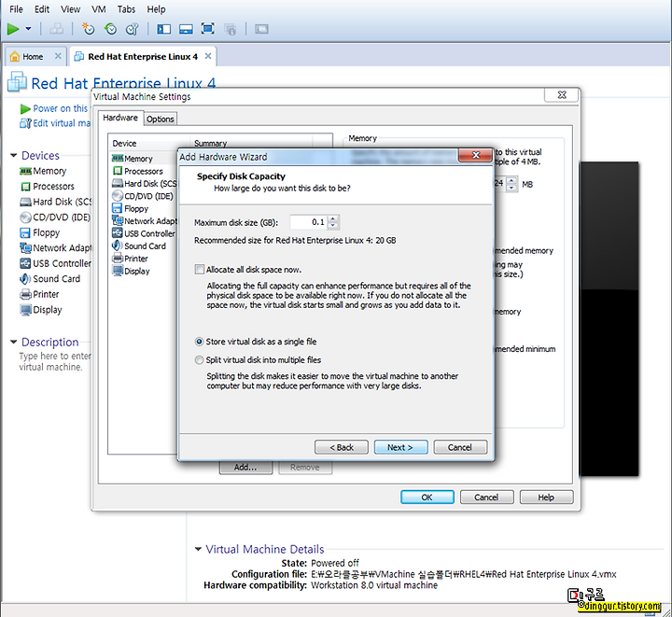Open the Tabs menu

[126, 9]
